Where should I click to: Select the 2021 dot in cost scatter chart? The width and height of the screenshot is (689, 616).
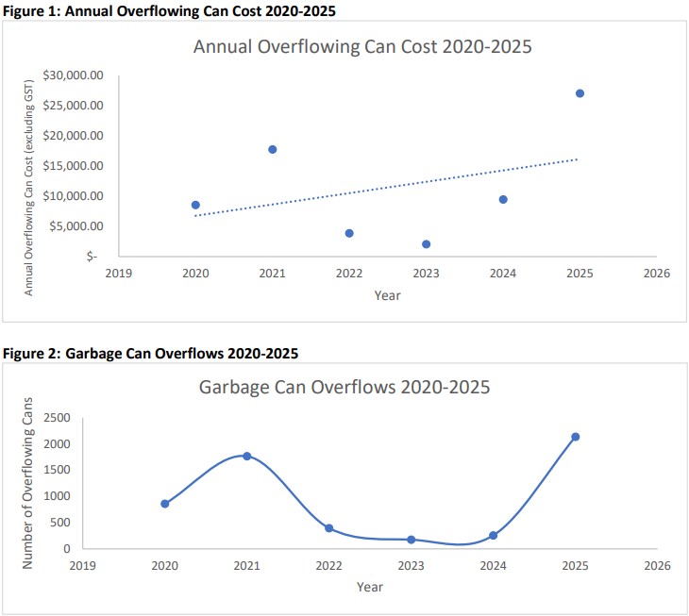tap(273, 149)
